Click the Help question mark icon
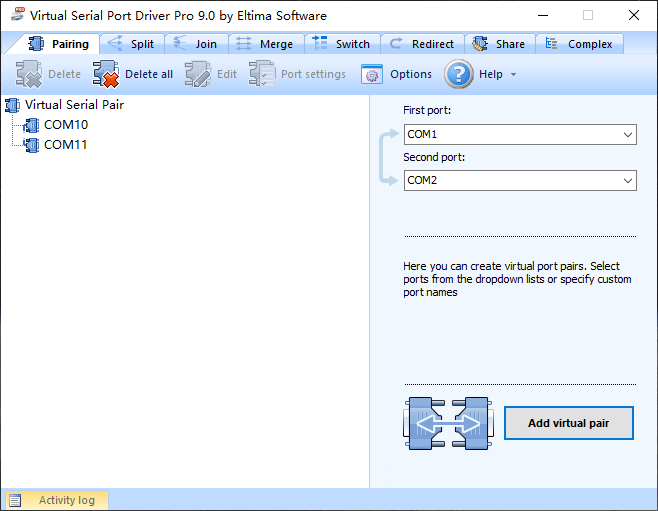 pos(458,74)
